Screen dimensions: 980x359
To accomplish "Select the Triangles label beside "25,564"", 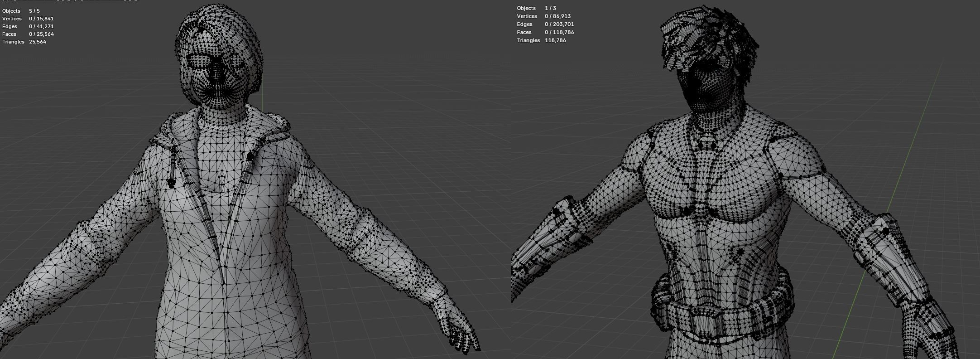I will [x=13, y=42].
